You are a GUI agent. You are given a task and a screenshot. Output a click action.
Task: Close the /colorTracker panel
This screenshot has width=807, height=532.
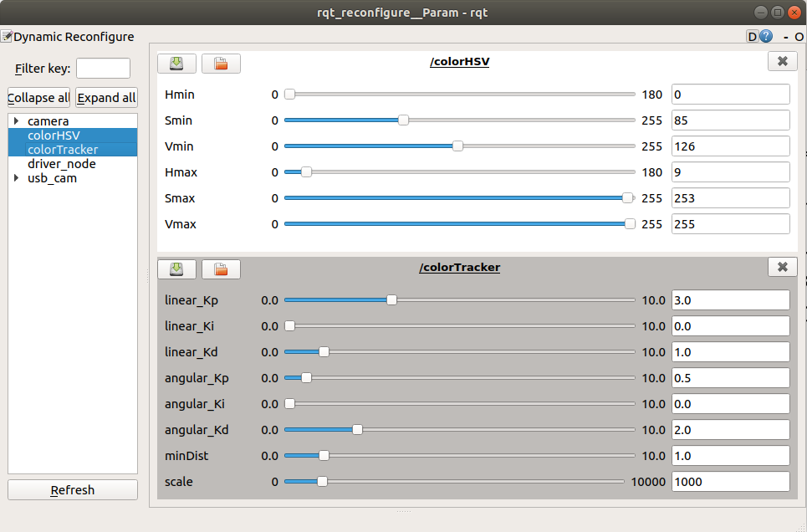[782, 266]
